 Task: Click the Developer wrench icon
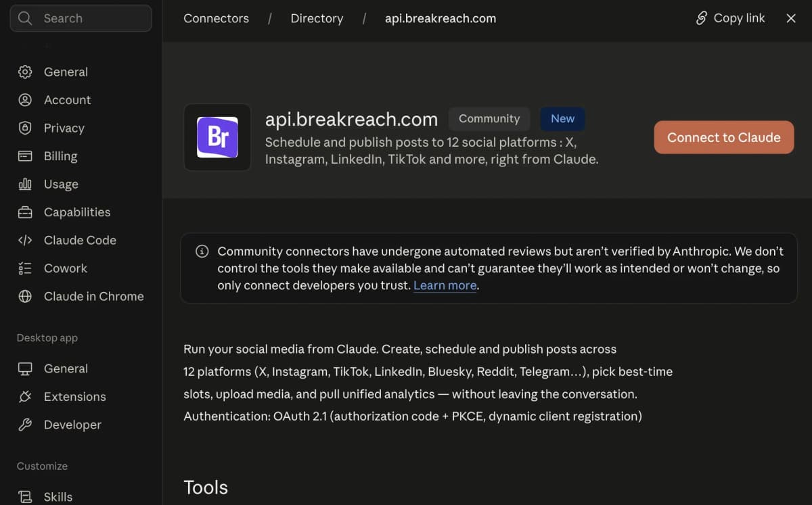[x=25, y=425]
